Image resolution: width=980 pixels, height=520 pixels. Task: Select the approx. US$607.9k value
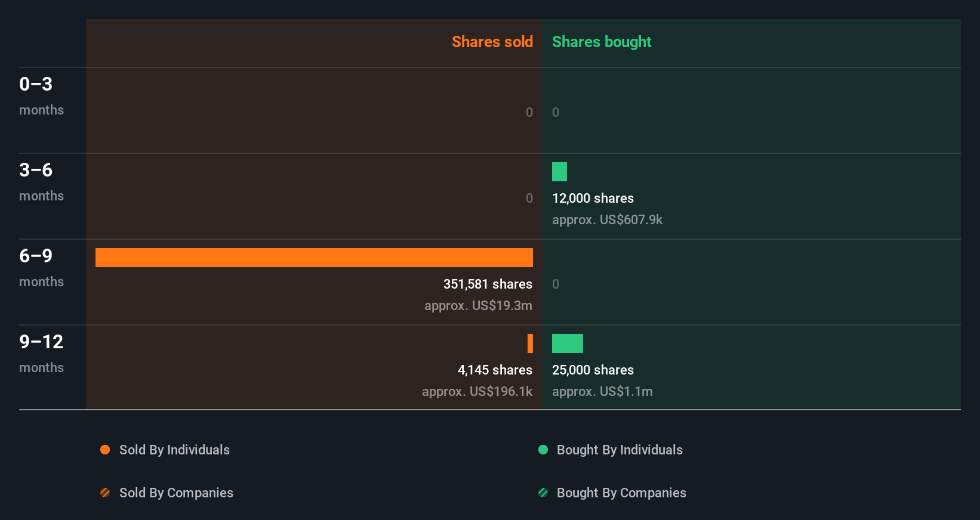[607, 220]
